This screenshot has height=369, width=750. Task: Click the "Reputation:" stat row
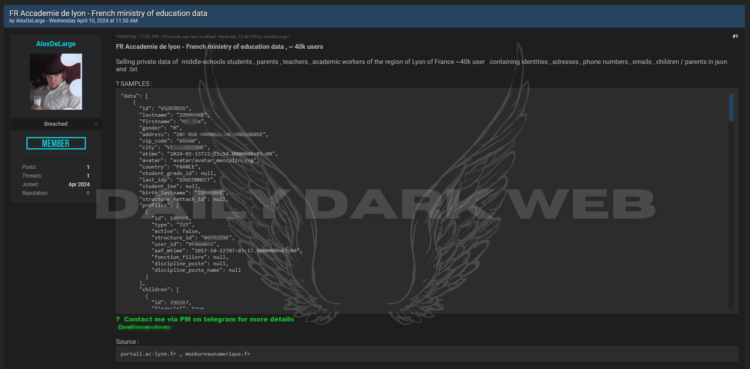56,193
